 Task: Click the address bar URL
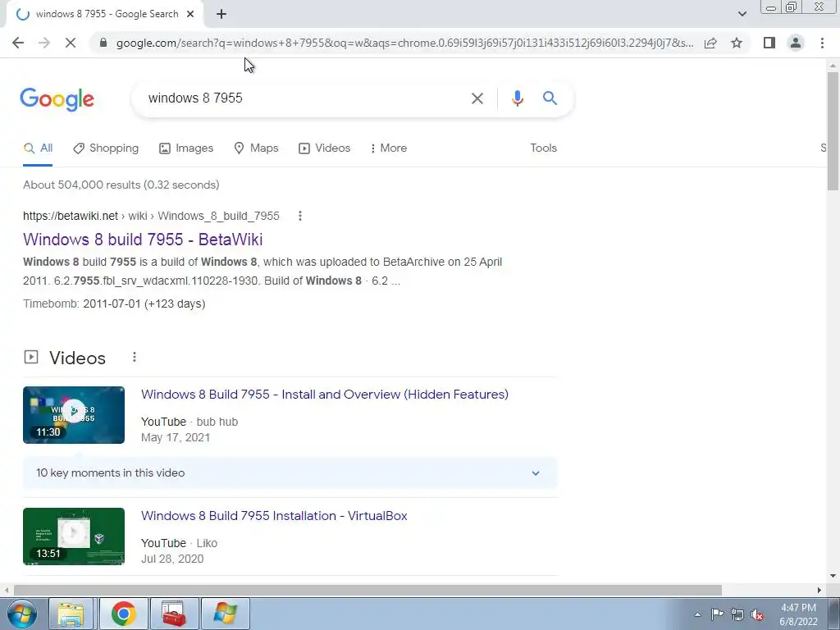(x=404, y=43)
